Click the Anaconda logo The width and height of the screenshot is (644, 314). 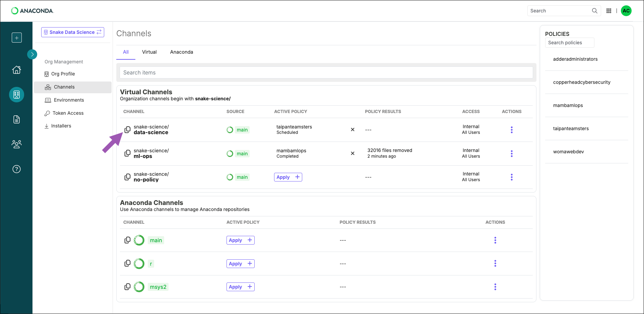point(33,11)
